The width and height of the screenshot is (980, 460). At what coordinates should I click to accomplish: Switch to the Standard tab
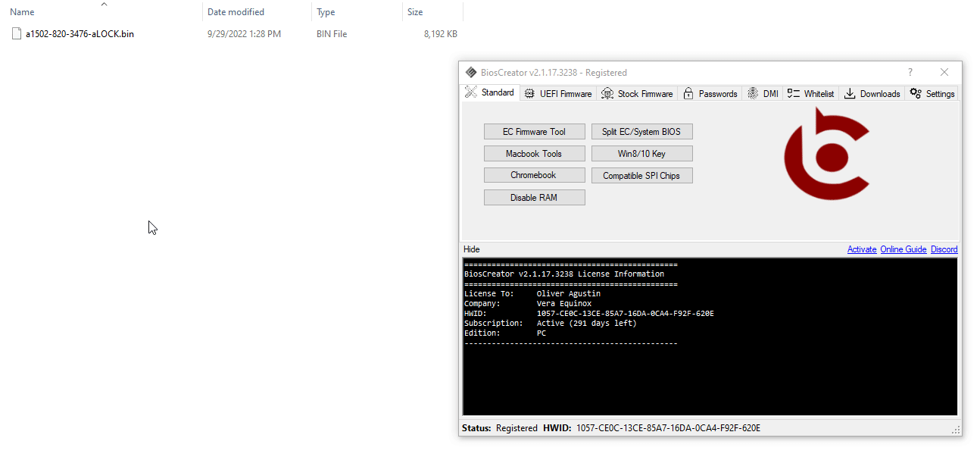click(x=490, y=92)
